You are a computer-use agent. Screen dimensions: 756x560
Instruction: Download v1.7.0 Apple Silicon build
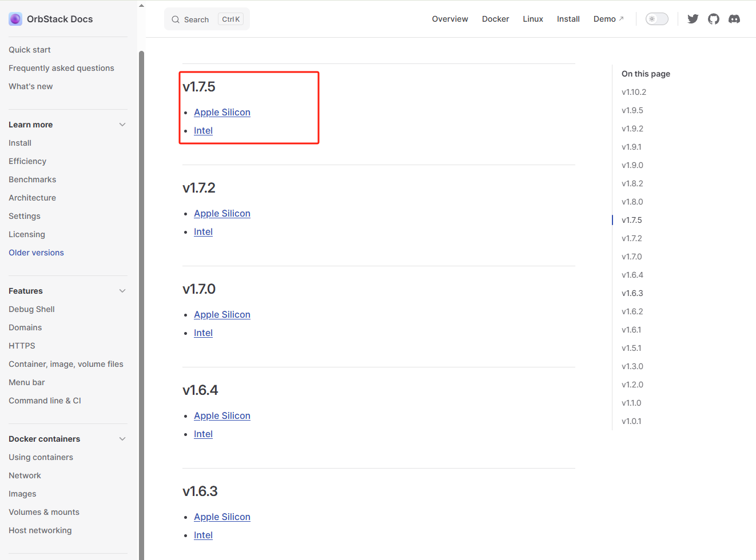222,315
